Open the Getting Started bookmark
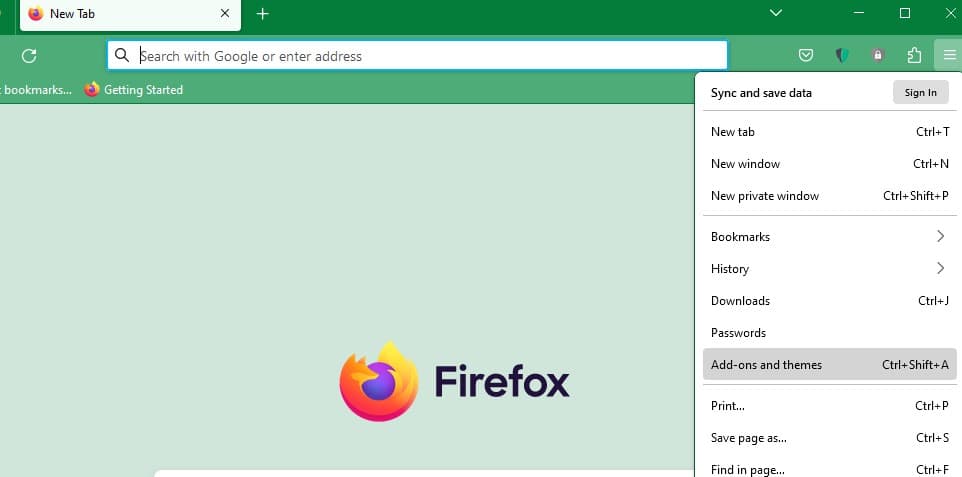 click(134, 90)
